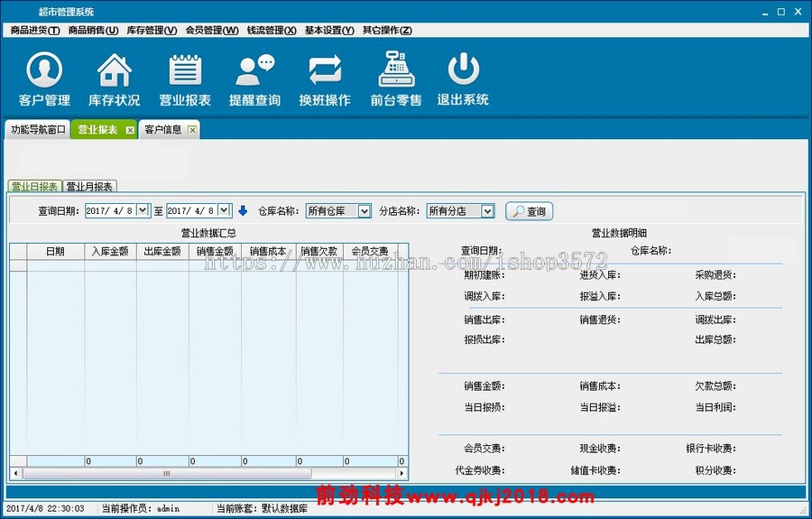812x519 pixels.
Task: Select 营业月报表 sub-tab
Action: click(x=89, y=187)
